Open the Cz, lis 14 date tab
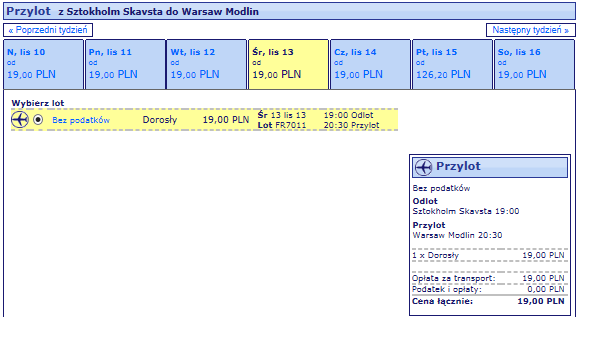614x360 pixels. 370,64
